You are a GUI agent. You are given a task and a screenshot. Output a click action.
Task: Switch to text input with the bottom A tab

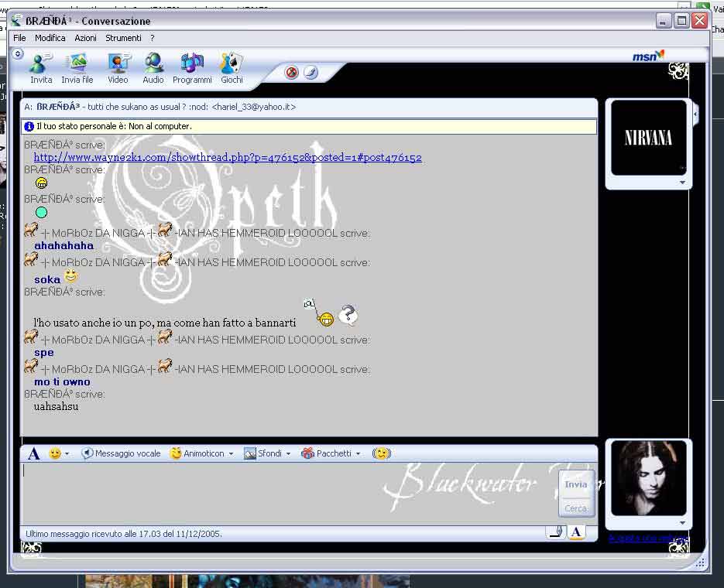[x=576, y=532]
